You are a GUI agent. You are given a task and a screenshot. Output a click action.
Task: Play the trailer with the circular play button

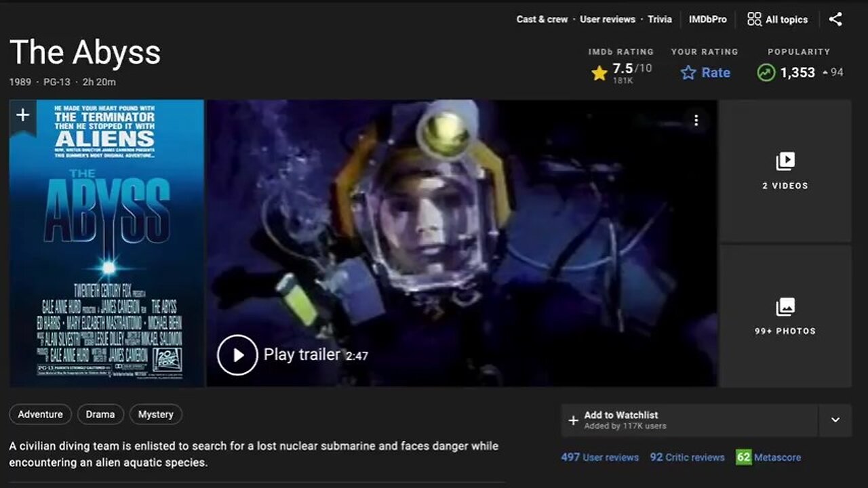tap(237, 354)
